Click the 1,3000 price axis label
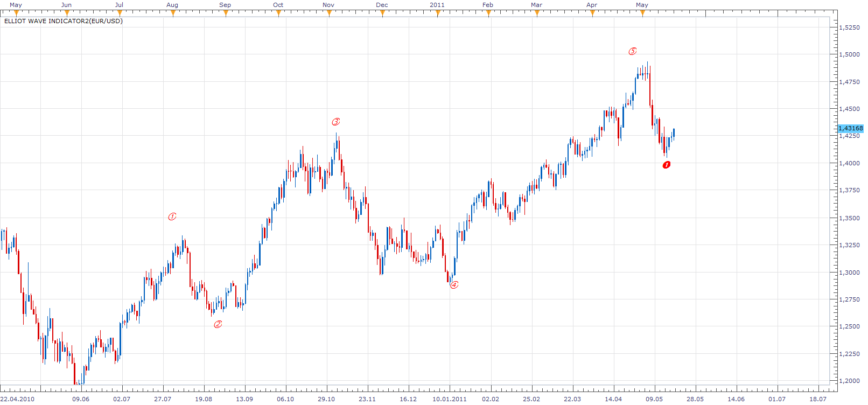 coord(850,273)
